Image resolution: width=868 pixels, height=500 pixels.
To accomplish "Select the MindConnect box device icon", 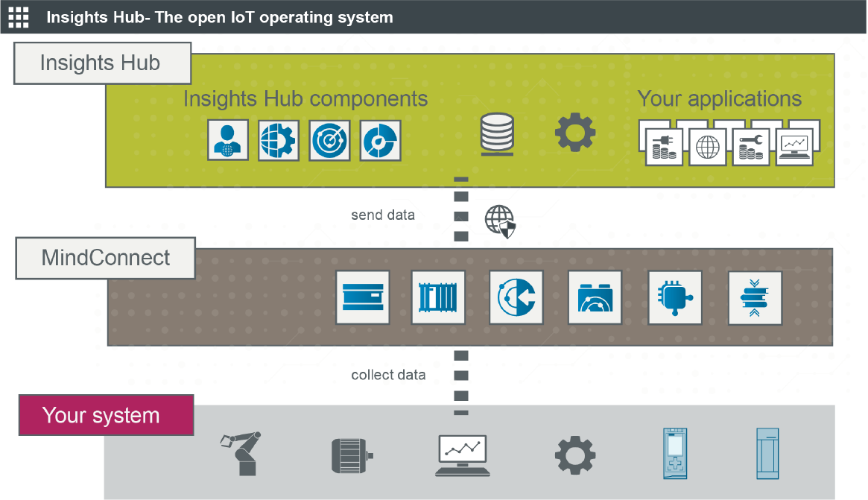I will (363, 297).
